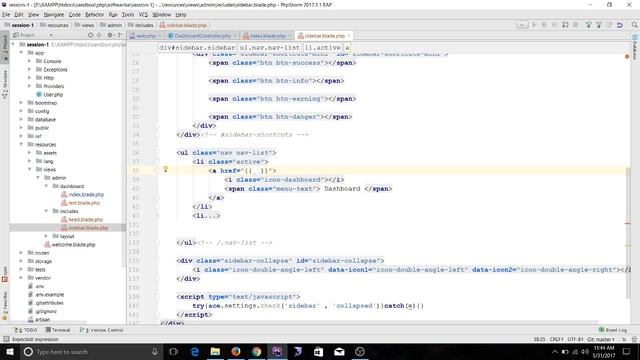Image resolution: width=640 pixels, height=360 pixels.
Task: Open Chrome from taskbar
Action: (x=257, y=351)
